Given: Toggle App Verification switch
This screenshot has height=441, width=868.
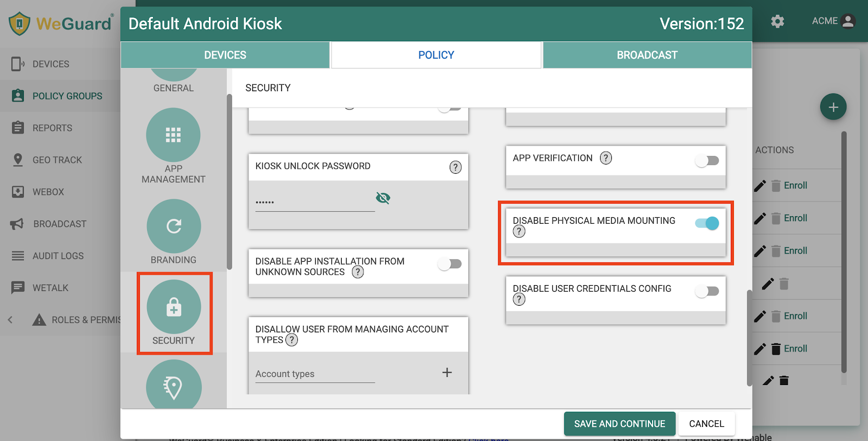Looking at the screenshot, I should [707, 161].
